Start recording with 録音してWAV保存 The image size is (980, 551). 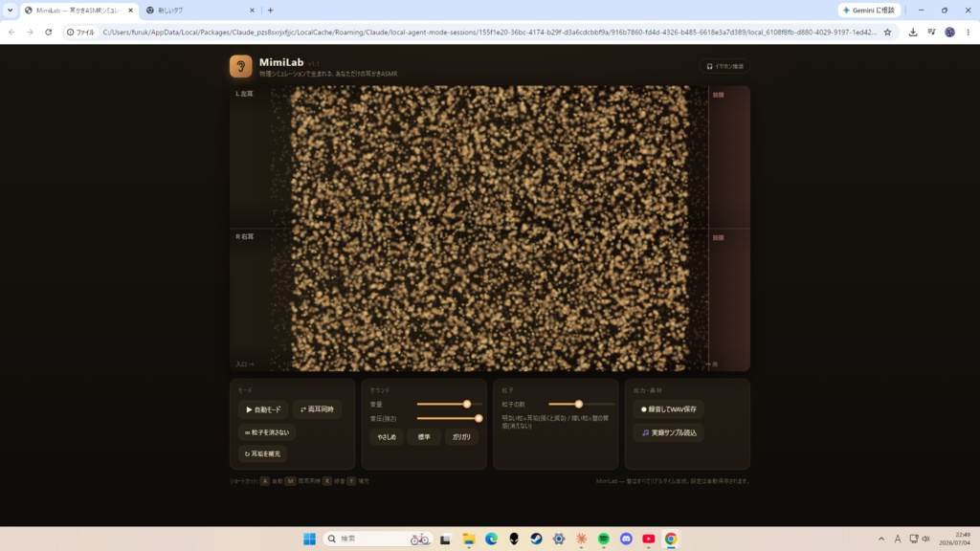pos(668,409)
